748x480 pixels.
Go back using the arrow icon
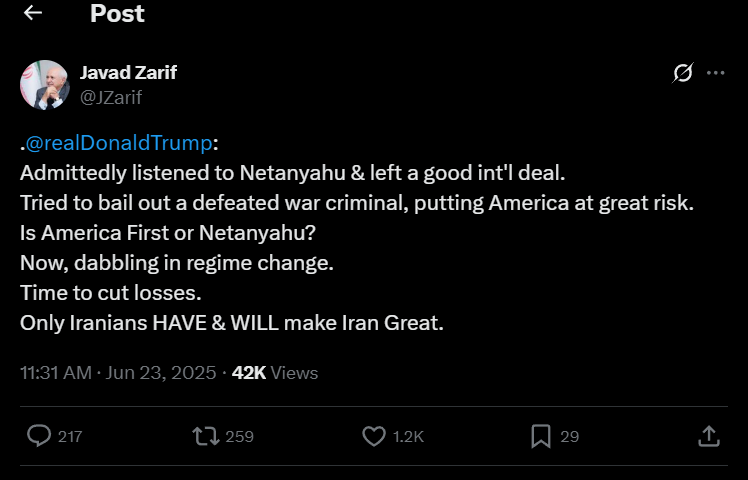(x=33, y=14)
